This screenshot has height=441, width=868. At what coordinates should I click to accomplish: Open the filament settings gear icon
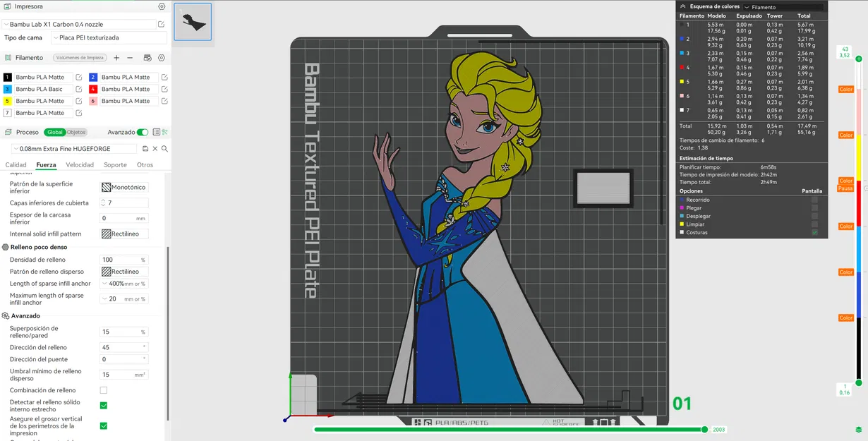coord(160,57)
